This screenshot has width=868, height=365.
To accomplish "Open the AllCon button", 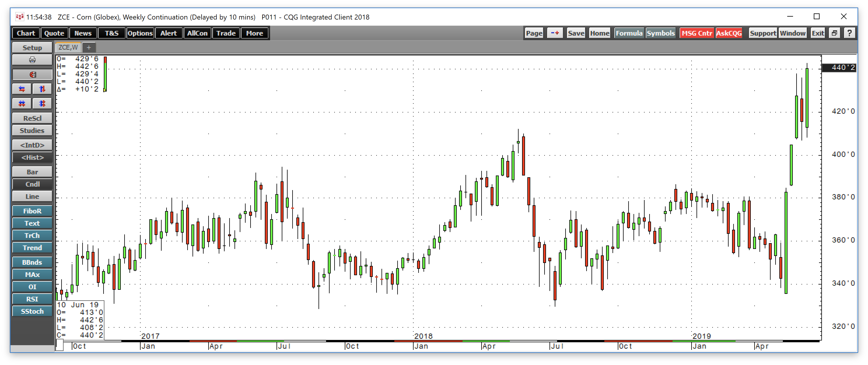I will click(197, 33).
